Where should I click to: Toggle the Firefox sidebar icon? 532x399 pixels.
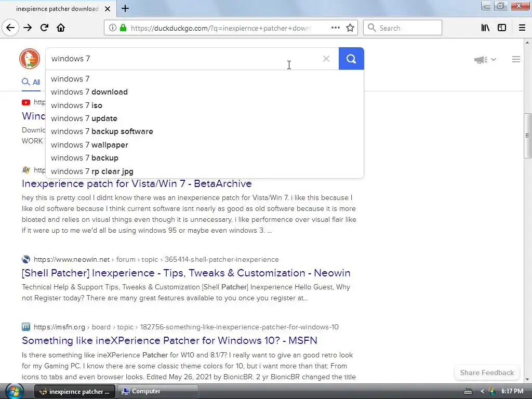pos(502,28)
